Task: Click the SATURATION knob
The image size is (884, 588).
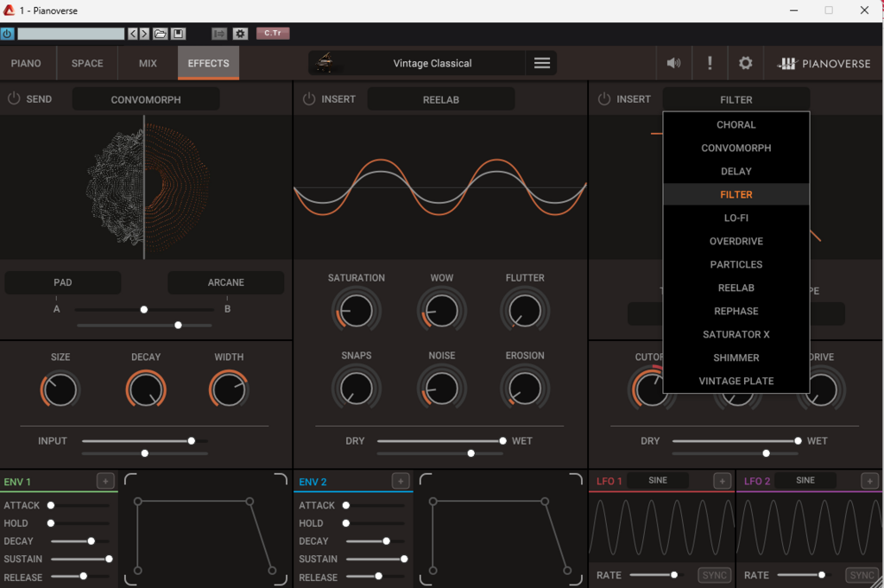Action: [357, 311]
